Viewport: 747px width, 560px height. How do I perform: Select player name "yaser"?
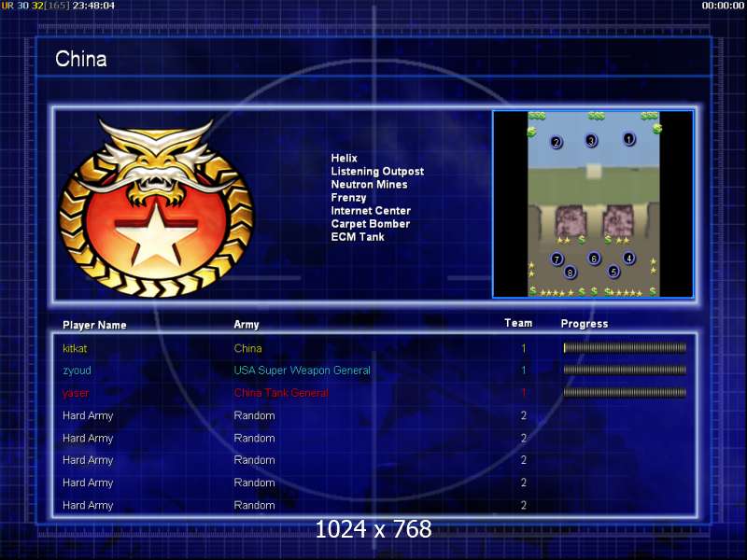click(76, 393)
